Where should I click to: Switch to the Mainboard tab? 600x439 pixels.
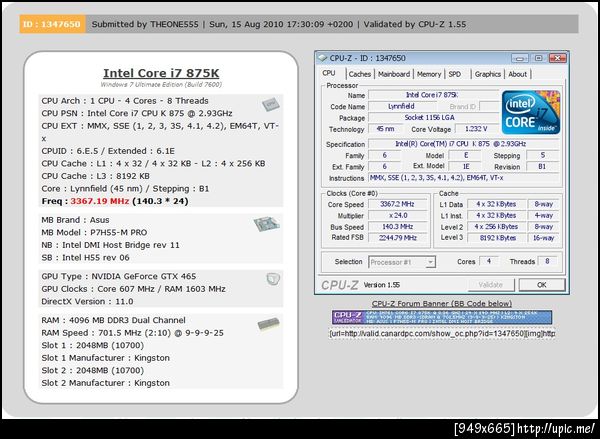394,74
